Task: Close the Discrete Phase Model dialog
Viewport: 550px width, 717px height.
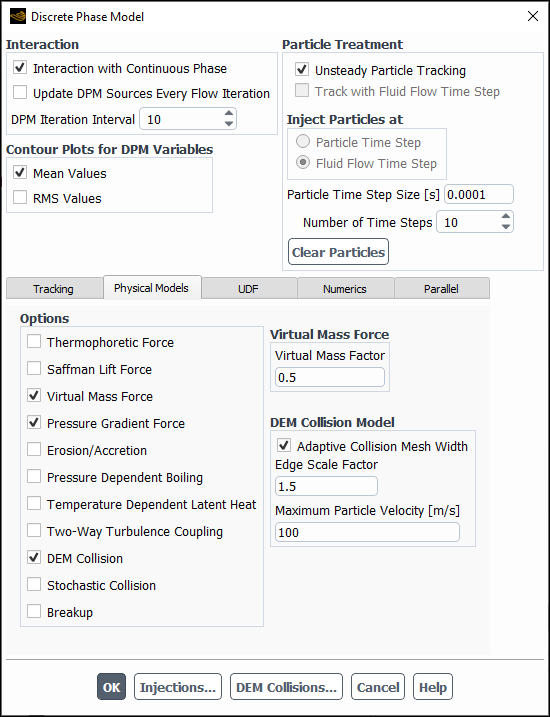Action: (533, 17)
